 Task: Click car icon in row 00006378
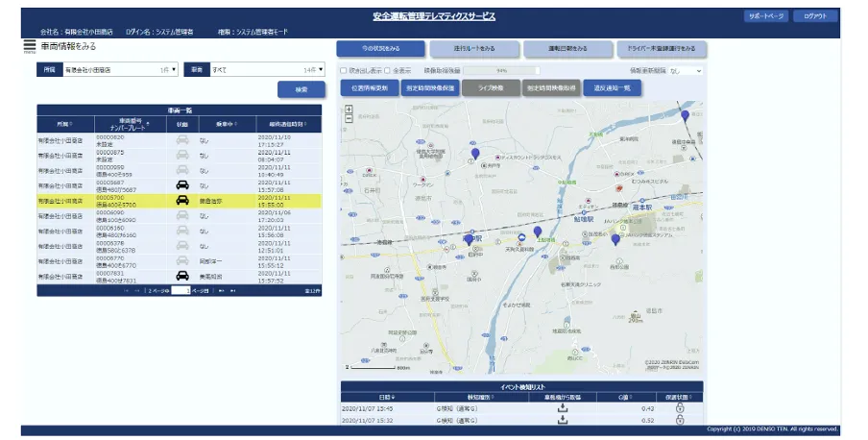182,246
